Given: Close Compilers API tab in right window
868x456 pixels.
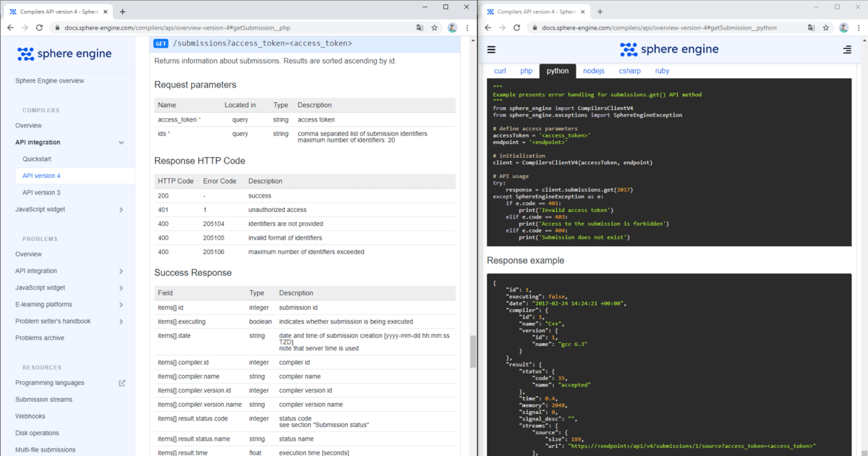Looking at the screenshot, I should point(584,12).
